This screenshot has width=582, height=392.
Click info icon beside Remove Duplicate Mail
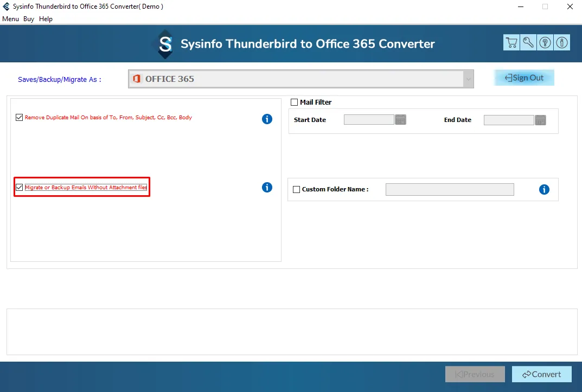267,119
